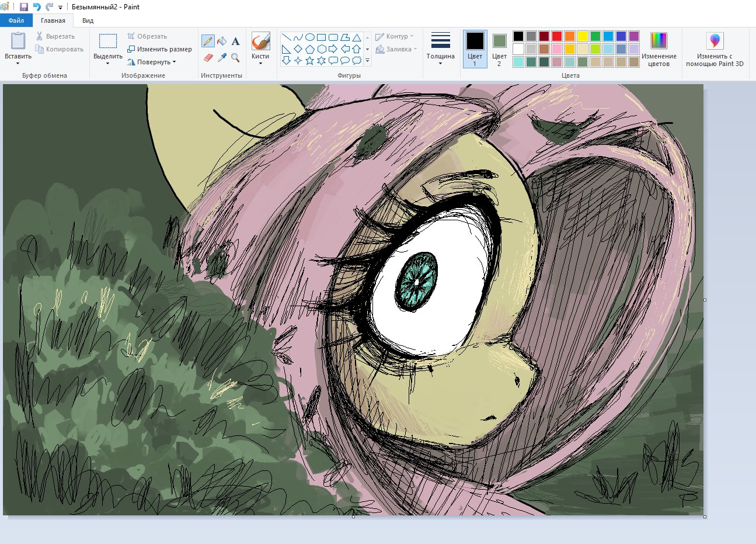Choose the Four-point star shape
The width and height of the screenshot is (756, 544).
tap(298, 60)
